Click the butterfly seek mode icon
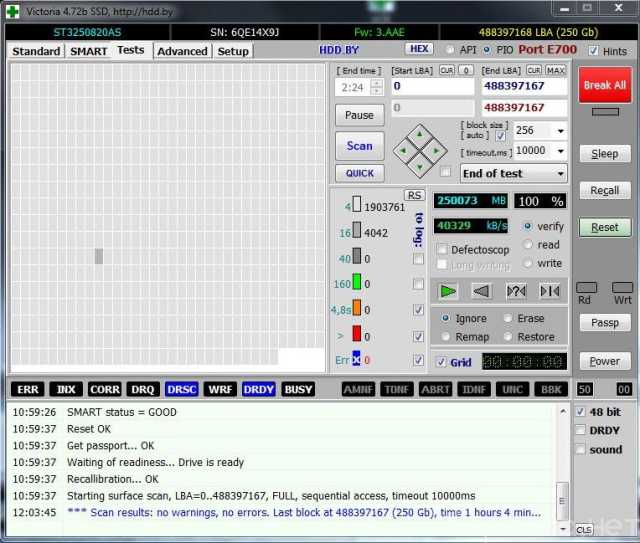640x543 pixels. tap(550, 291)
